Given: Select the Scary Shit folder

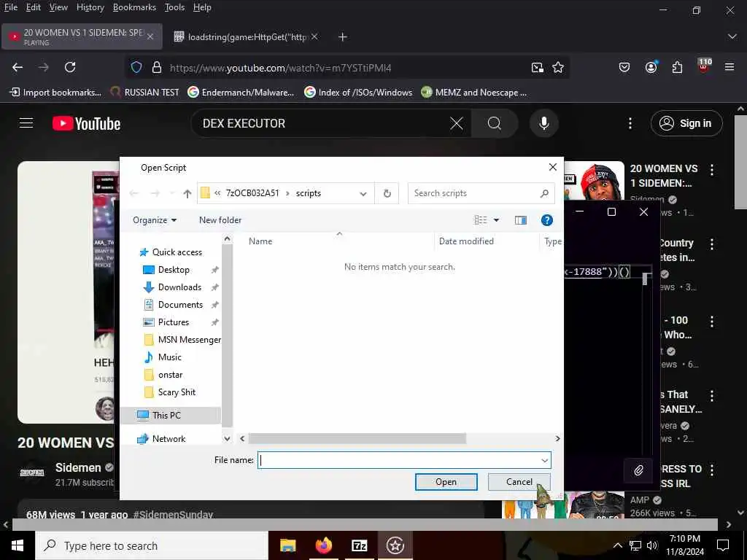Looking at the screenshot, I should pyautogui.click(x=177, y=392).
